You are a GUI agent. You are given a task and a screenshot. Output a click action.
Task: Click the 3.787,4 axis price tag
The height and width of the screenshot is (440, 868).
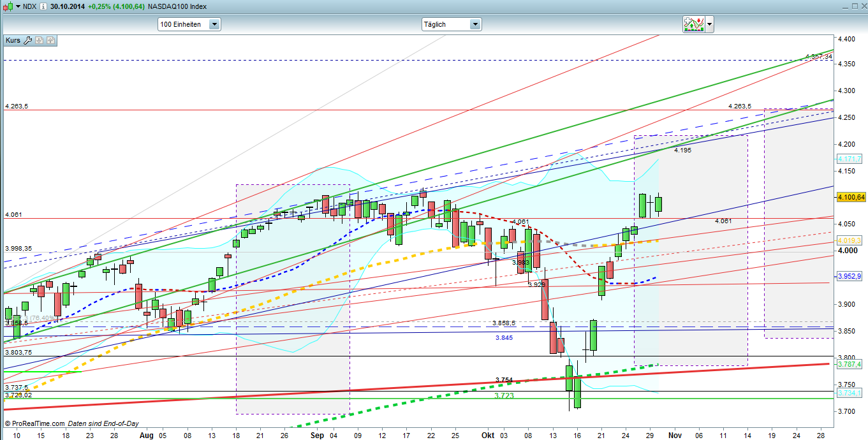tap(849, 363)
